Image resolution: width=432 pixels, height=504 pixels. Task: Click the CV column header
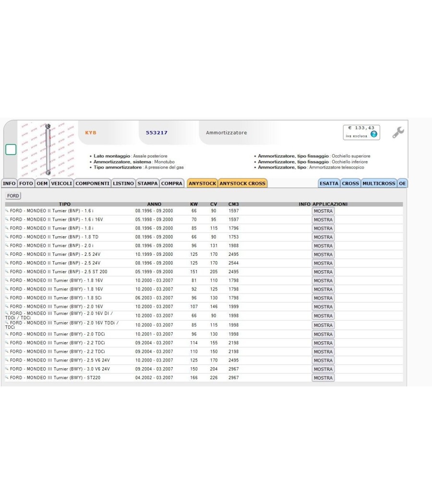click(214, 204)
